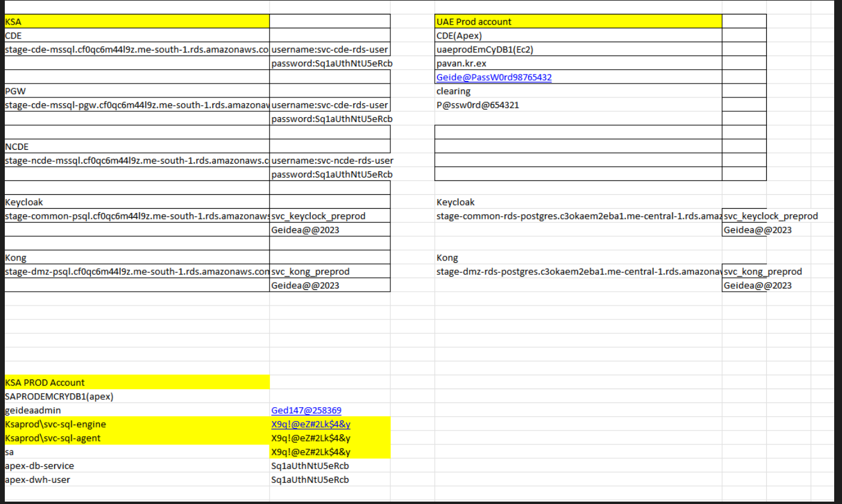
Task: Click the clearing cell in UAE section
Action: [x=578, y=91]
